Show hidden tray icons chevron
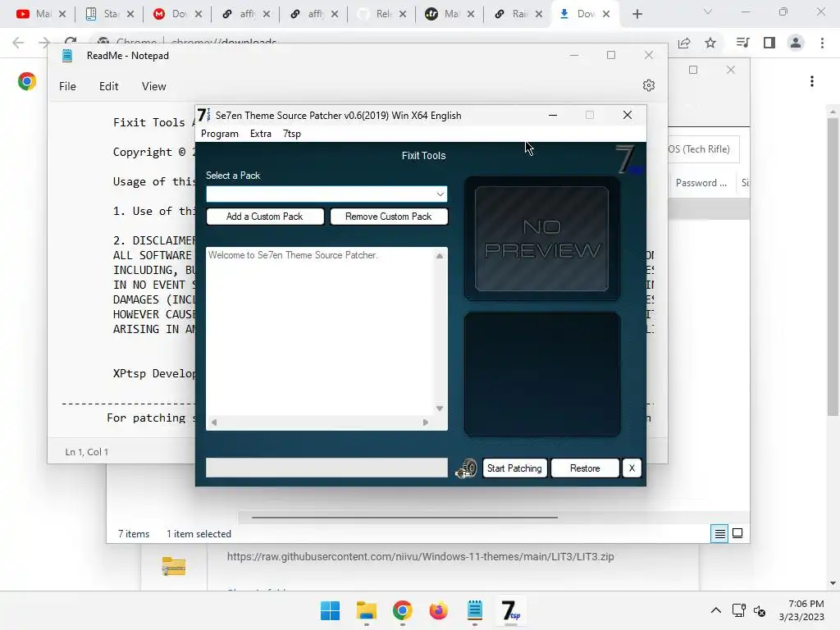 (x=715, y=610)
